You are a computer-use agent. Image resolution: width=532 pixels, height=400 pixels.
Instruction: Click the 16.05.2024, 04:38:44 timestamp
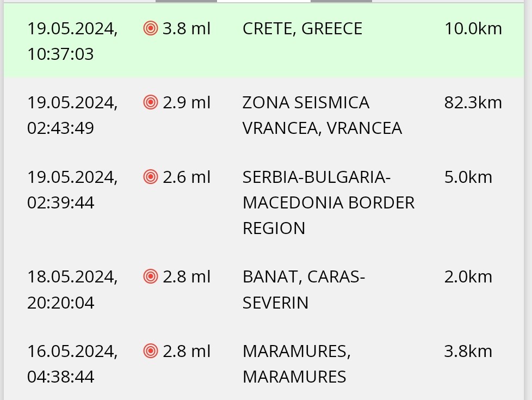pyautogui.click(x=72, y=364)
